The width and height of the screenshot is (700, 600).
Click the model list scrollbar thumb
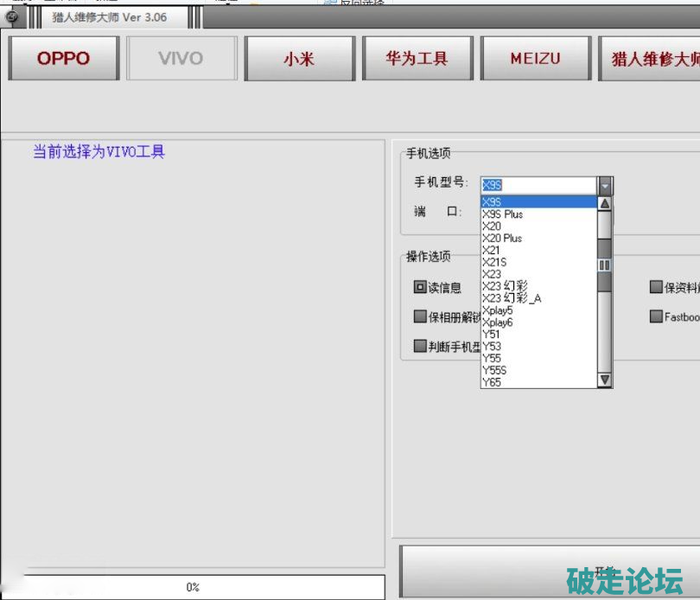tap(605, 265)
